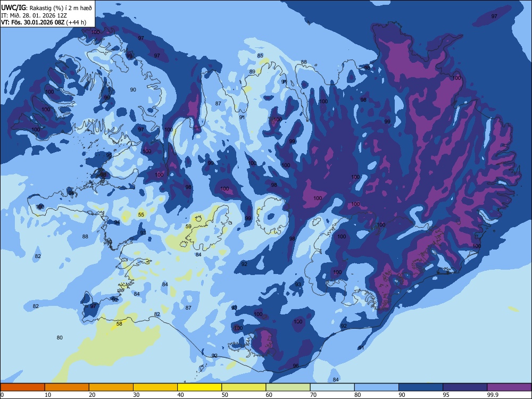Click the 'VT: Fös. 30.01.2026 08Z (+44 h)' line
Viewport: 532px width, 399px height.
(x=44, y=22)
